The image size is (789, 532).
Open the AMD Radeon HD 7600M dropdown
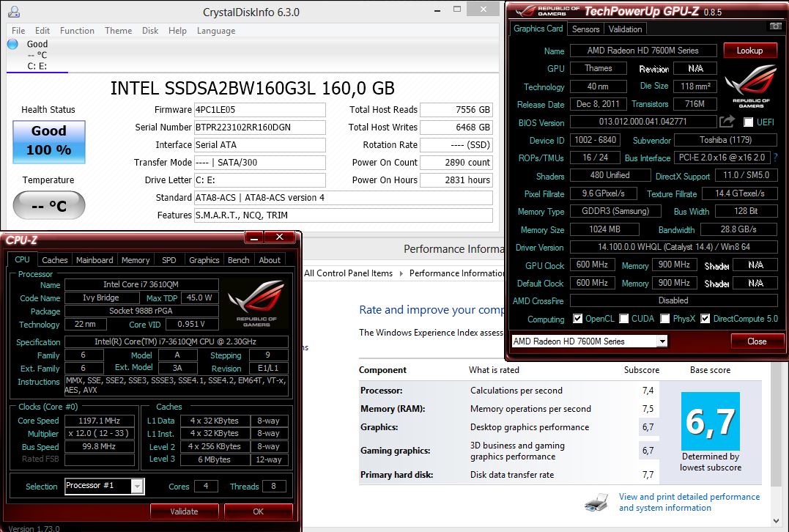point(662,341)
